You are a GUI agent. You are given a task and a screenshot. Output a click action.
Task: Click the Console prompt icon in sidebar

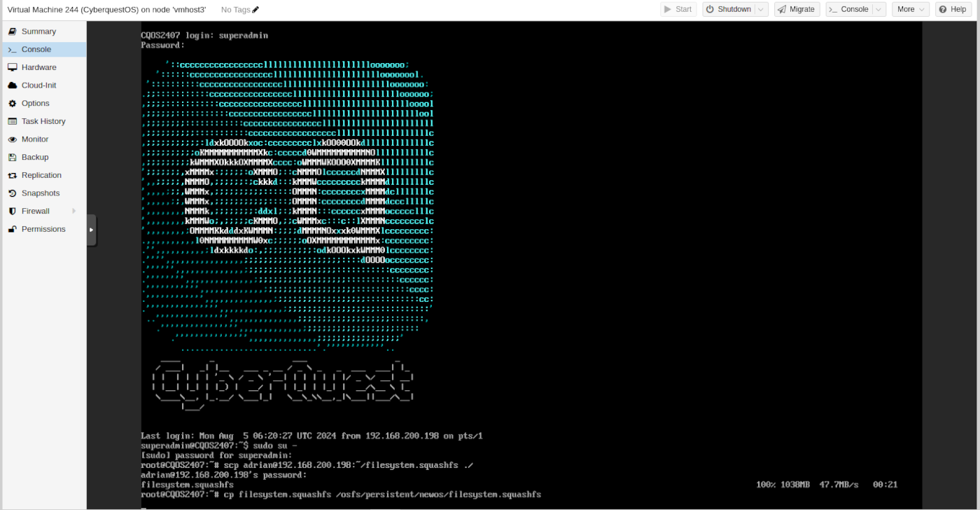click(x=12, y=50)
